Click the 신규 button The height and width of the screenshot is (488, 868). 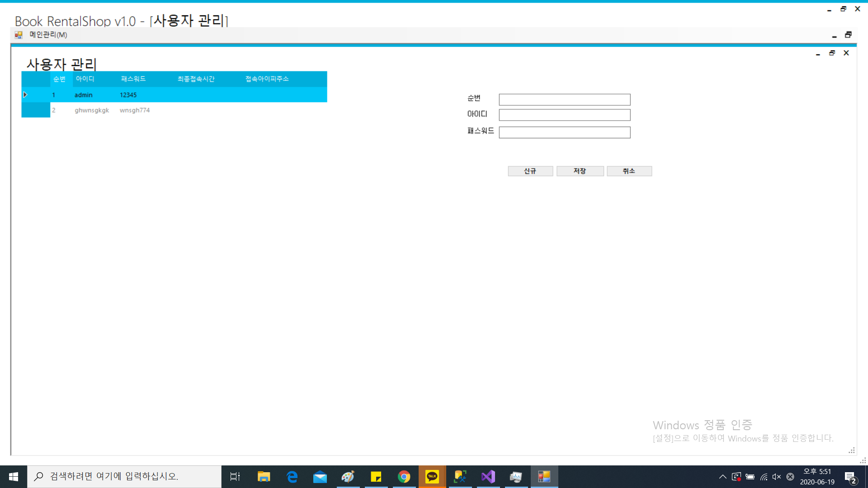click(530, 171)
